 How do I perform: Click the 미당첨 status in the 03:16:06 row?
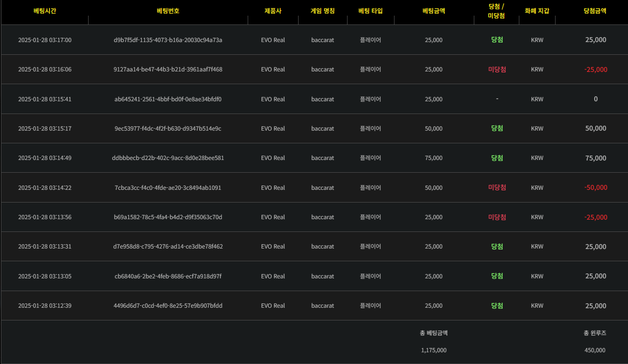click(x=497, y=69)
